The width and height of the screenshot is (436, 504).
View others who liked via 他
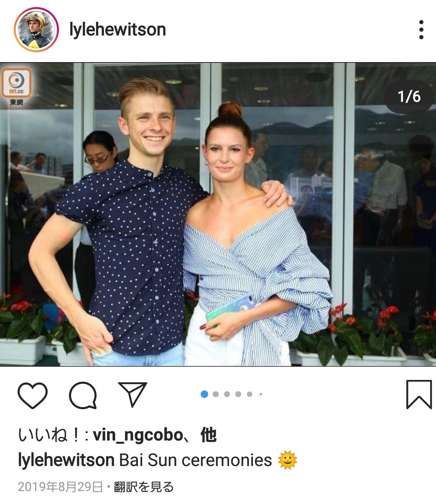(x=208, y=435)
